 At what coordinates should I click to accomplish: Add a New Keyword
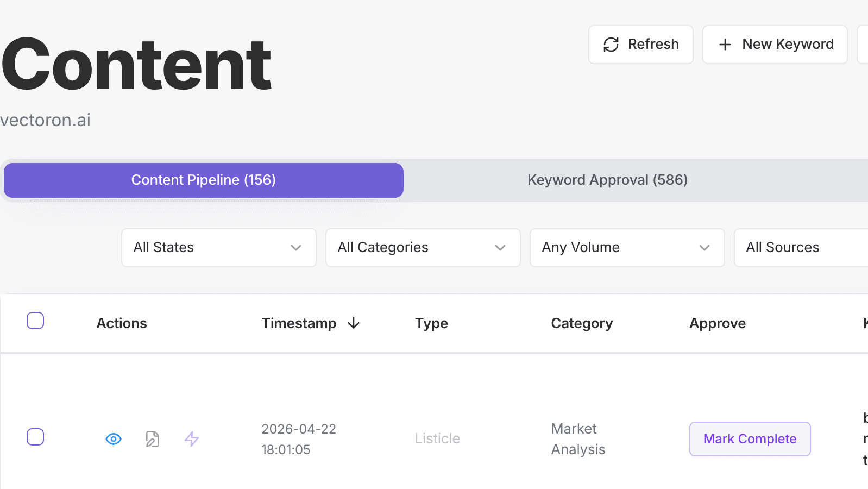(x=775, y=45)
